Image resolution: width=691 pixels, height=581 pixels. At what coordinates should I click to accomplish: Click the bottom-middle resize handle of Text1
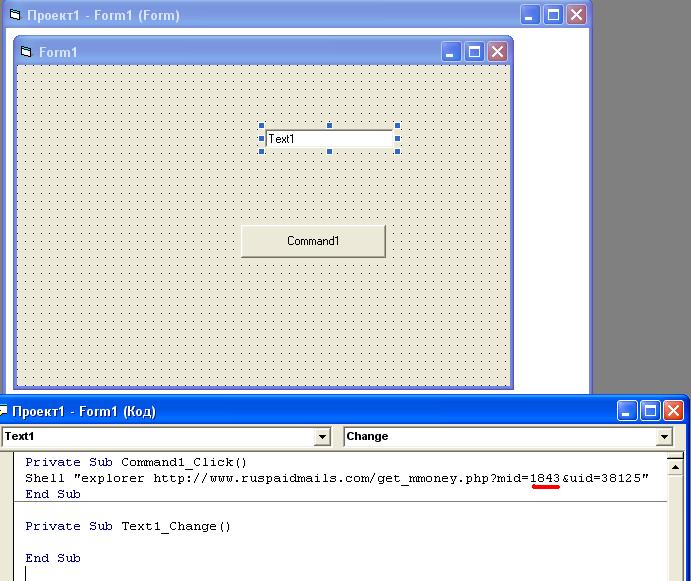coord(330,152)
